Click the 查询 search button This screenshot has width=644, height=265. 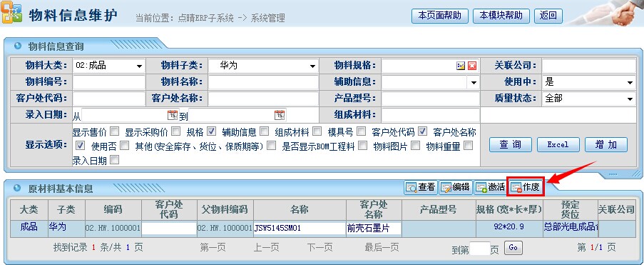(511, 144)
